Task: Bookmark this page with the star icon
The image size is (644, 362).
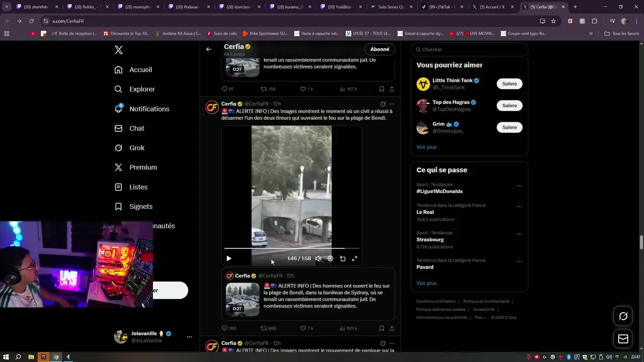Action: click(x=553, y=21)
